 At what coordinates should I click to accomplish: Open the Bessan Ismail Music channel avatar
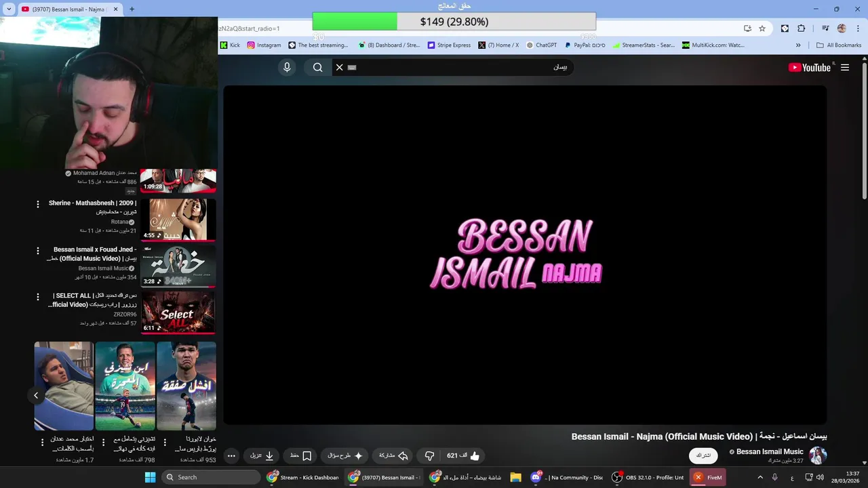click(x=818, y=455)
